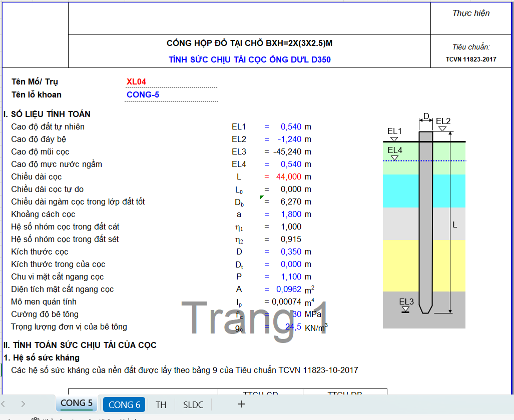This screenshot has height=420, width=514.
Task: Select the 'Thực hiện' header cell
Action: [x=471, y=13]
